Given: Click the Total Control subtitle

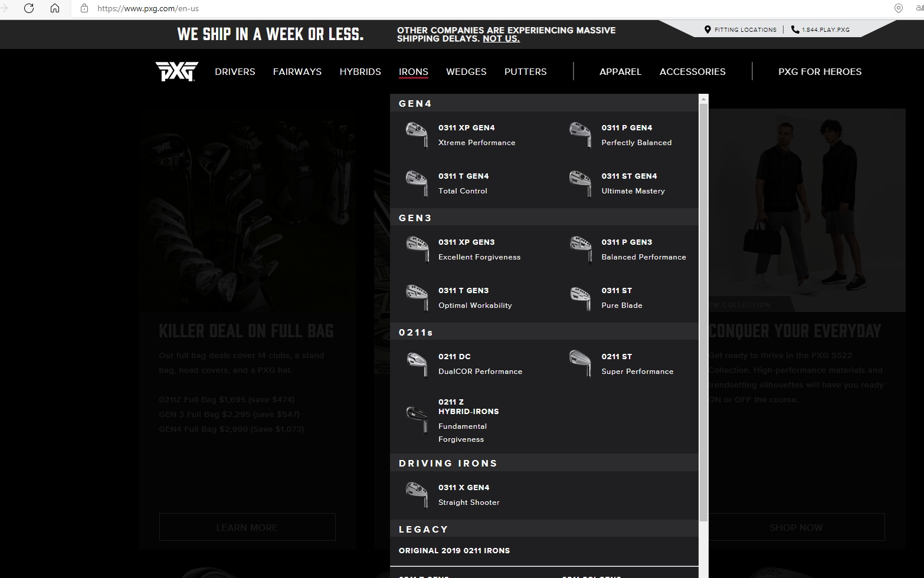Looking at the screenshot, I should coord(463,191).
